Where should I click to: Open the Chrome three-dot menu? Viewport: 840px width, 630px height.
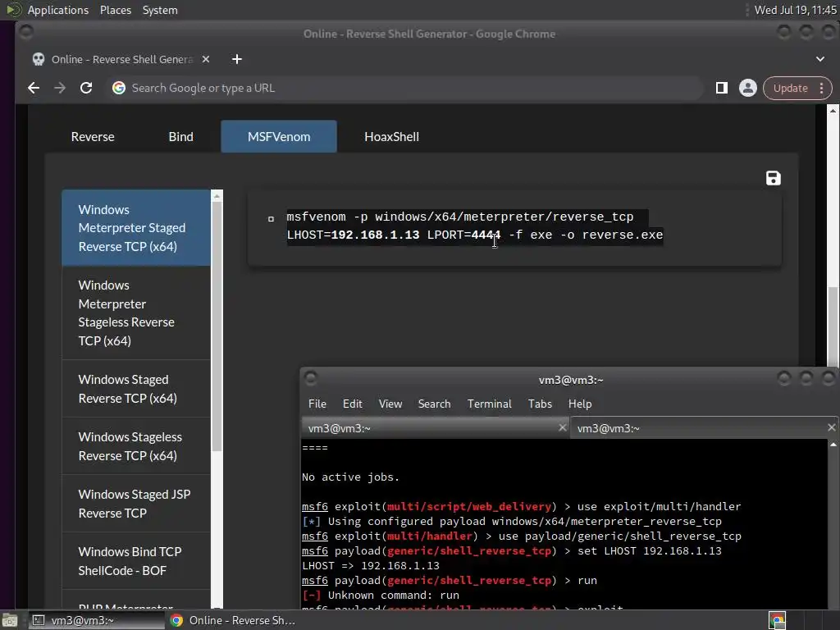point(821,88)
